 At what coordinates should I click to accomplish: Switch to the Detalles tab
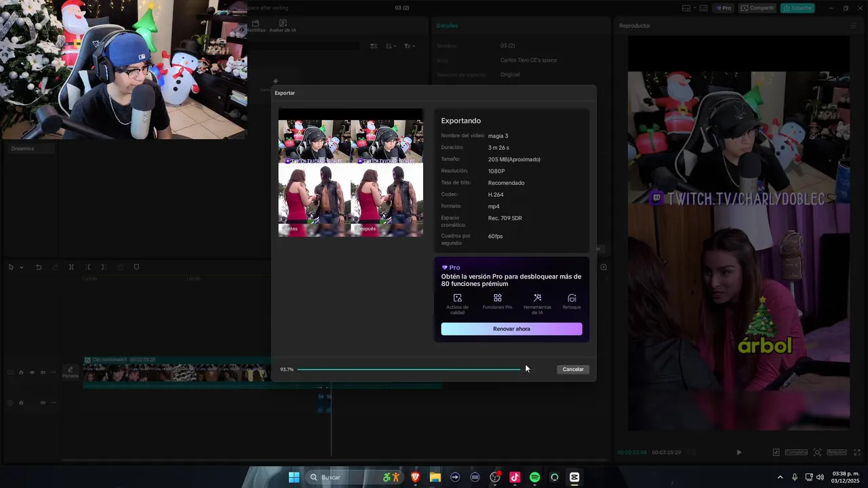447,26
